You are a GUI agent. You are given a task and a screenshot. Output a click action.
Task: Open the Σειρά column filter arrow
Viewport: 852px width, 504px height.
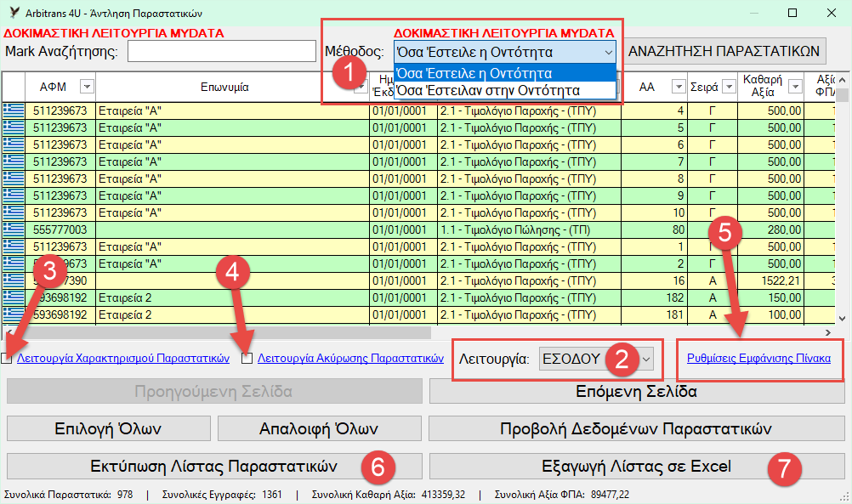(x=730, y=87)
